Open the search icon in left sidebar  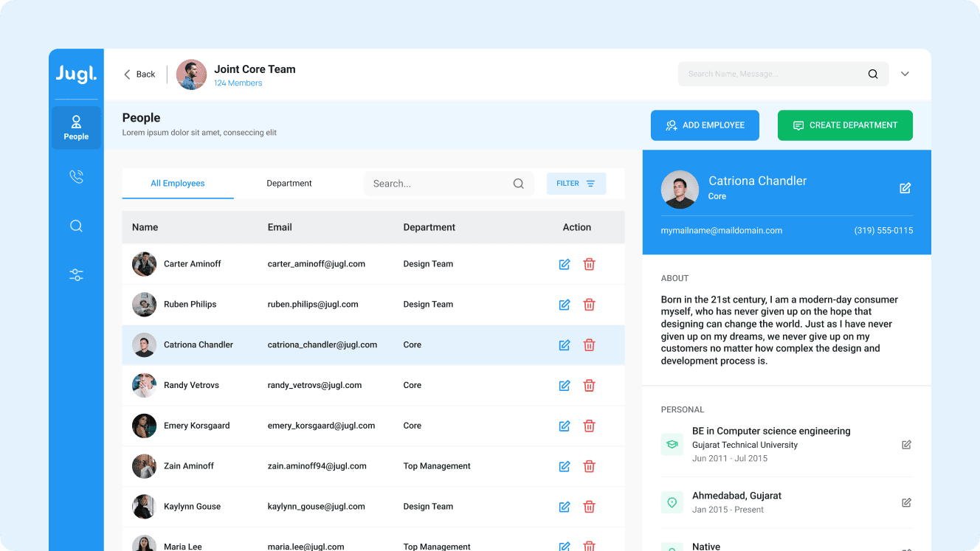click(x=76, y=226)
